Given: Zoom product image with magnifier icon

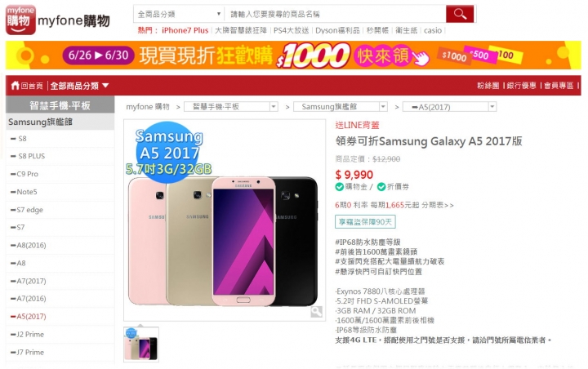Looking at the screenshot, I should [x=316, y=311].
